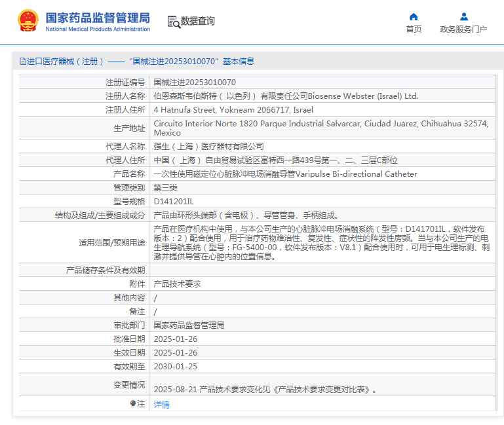Click the document icon before 进口医疗器械
504x425 pixels.
tap(23, 62)
